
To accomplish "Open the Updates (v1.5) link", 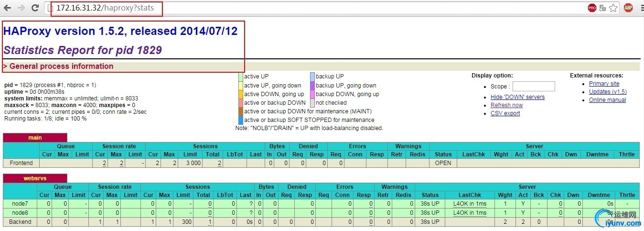I will pos(608,92).
